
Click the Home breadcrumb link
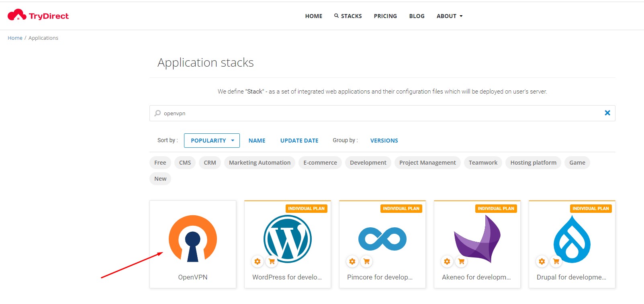(15, 38)
